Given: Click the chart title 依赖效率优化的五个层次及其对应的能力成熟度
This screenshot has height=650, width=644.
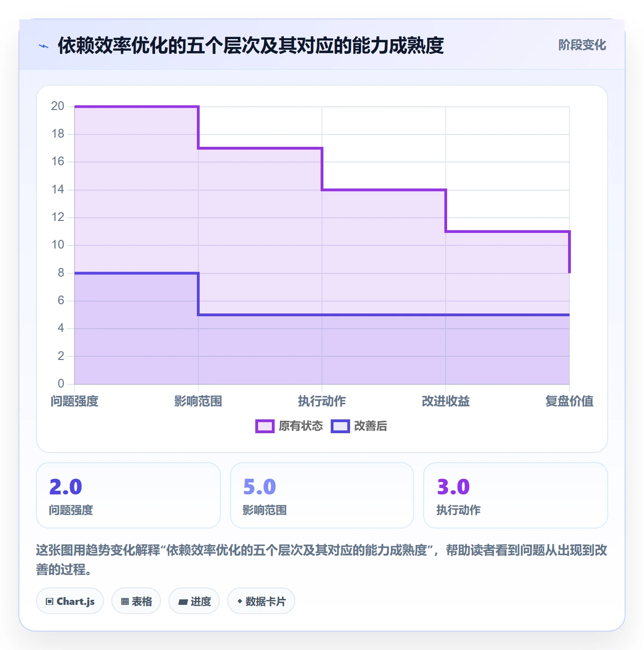Looking at the screenshot, I should (251, 46).
